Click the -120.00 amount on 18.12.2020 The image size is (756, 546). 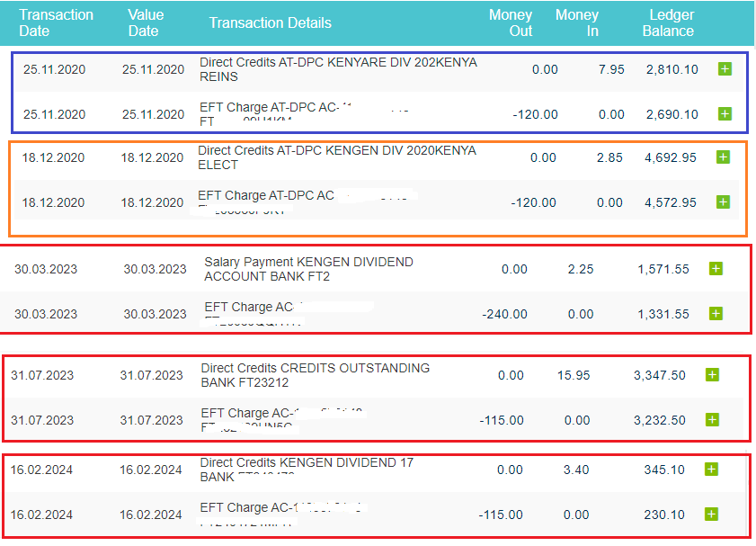(x=533, y=202)
